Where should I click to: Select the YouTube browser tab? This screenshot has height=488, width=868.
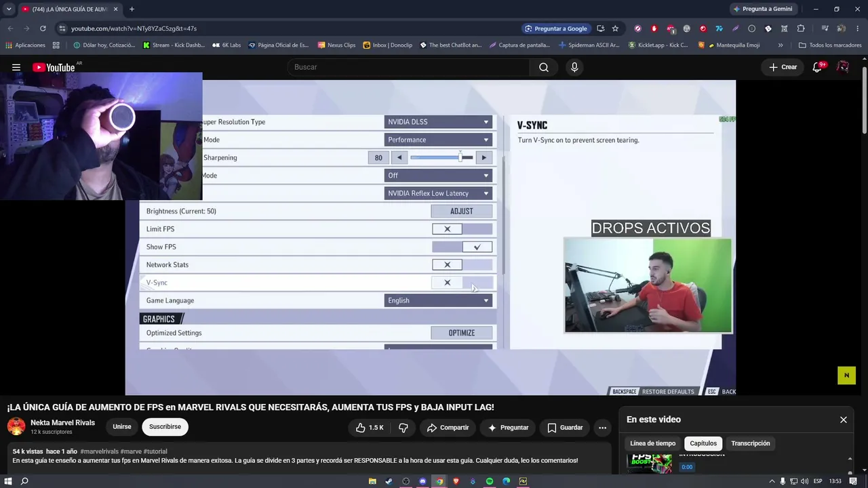pos(70,9)
